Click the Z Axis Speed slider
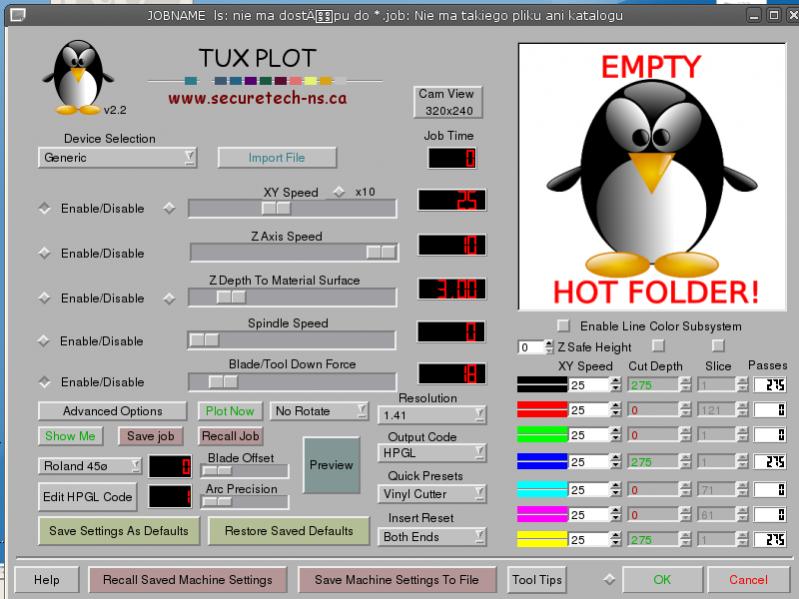799x599 pixels. [293, 252]
